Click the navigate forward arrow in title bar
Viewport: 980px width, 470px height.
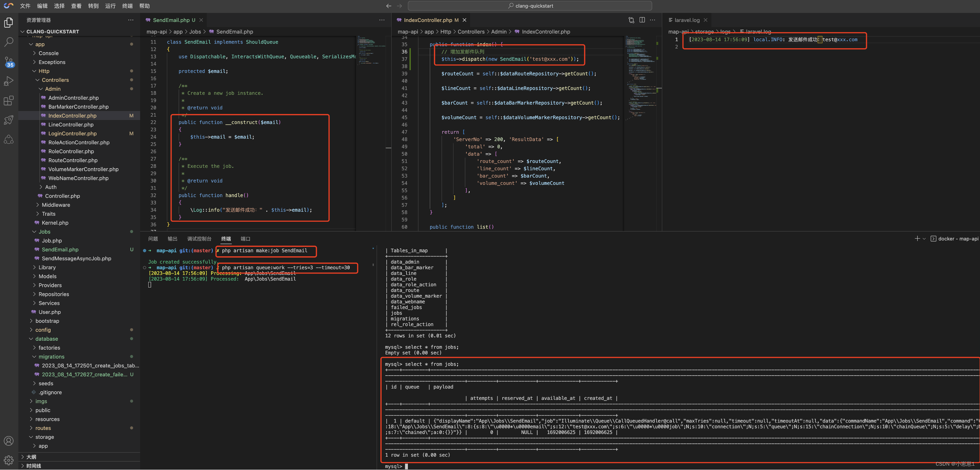coord(399,6)
